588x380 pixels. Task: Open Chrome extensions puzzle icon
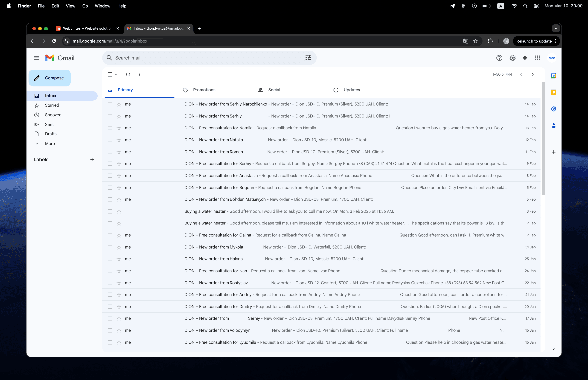(490, 41)
